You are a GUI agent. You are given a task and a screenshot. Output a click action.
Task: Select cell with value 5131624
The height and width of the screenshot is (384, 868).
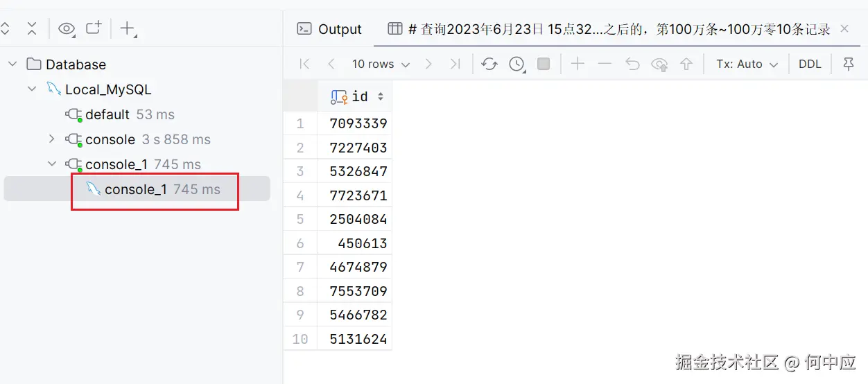[355, 339]
